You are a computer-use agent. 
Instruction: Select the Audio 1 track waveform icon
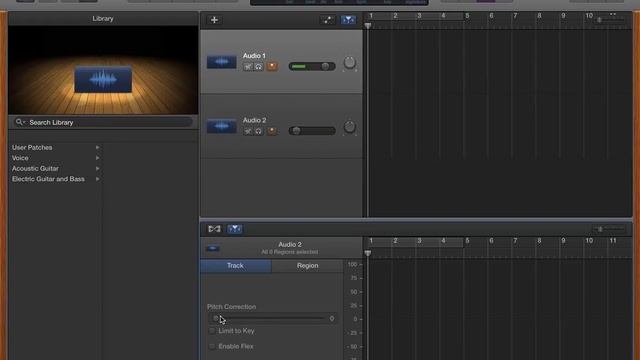click(x=221, y=62)
